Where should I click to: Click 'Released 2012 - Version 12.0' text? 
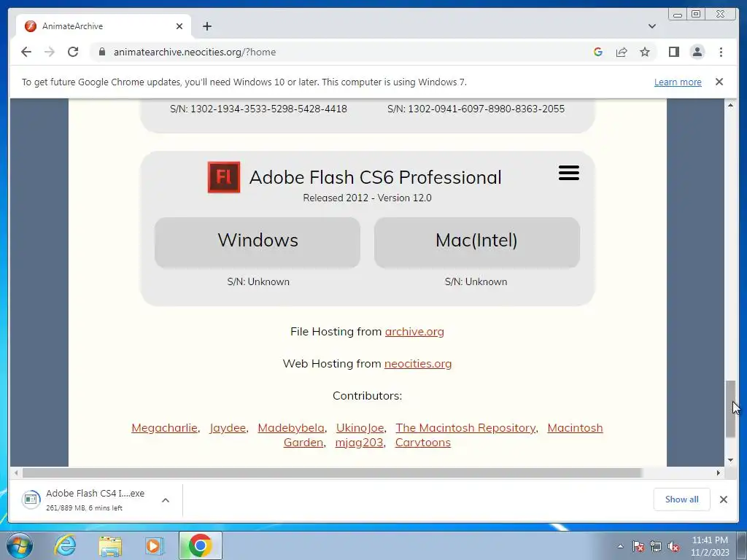point(368,198)
